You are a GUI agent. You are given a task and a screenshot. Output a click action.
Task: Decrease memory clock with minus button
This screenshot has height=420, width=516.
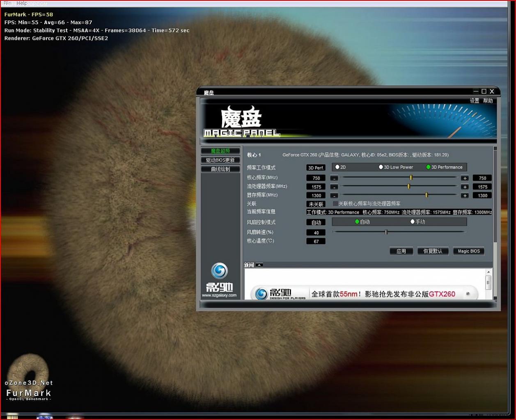pyautogui.click(x=334, y=196)
